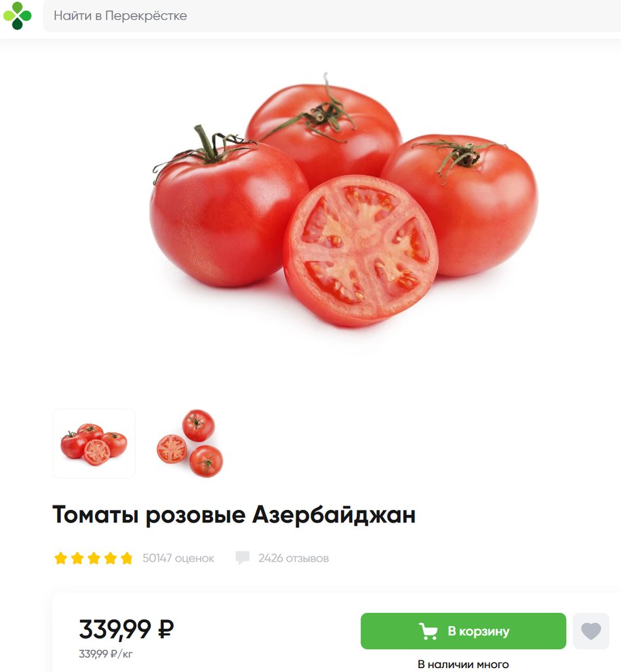621x672 pixels.
Task: Focus the 'Найти в Перекрёстке' search field
Action: 332,16
